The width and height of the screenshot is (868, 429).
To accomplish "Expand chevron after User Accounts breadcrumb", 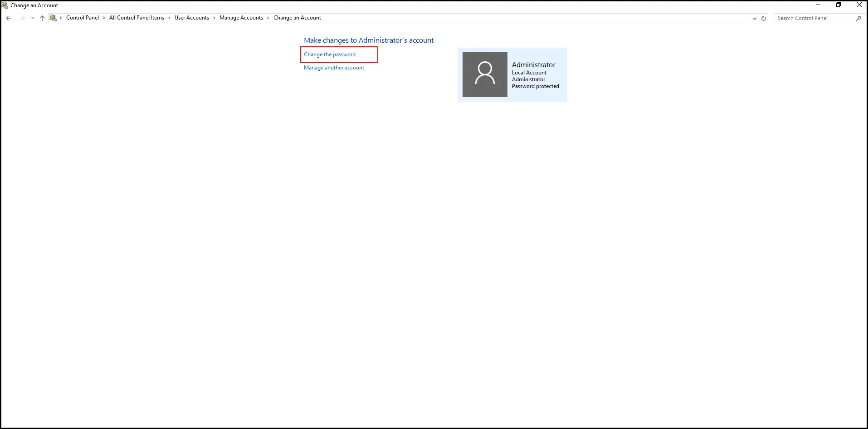I will coord(214,18).
